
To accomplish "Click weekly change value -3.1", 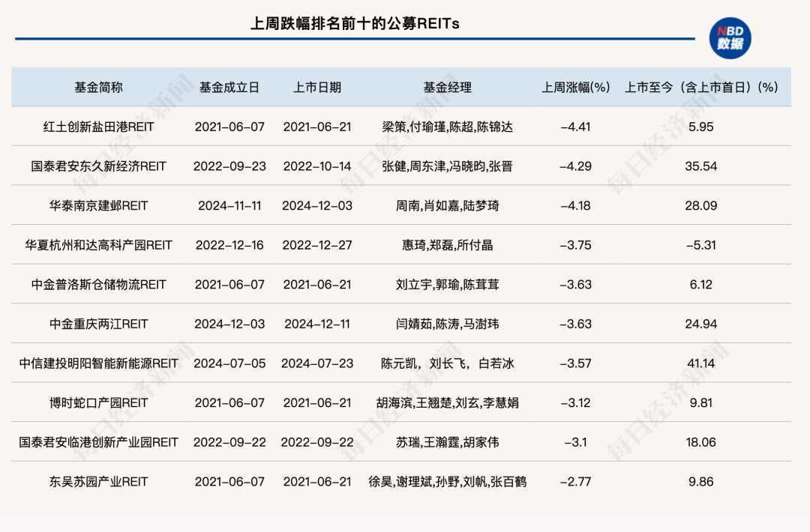I will point(575,442).
